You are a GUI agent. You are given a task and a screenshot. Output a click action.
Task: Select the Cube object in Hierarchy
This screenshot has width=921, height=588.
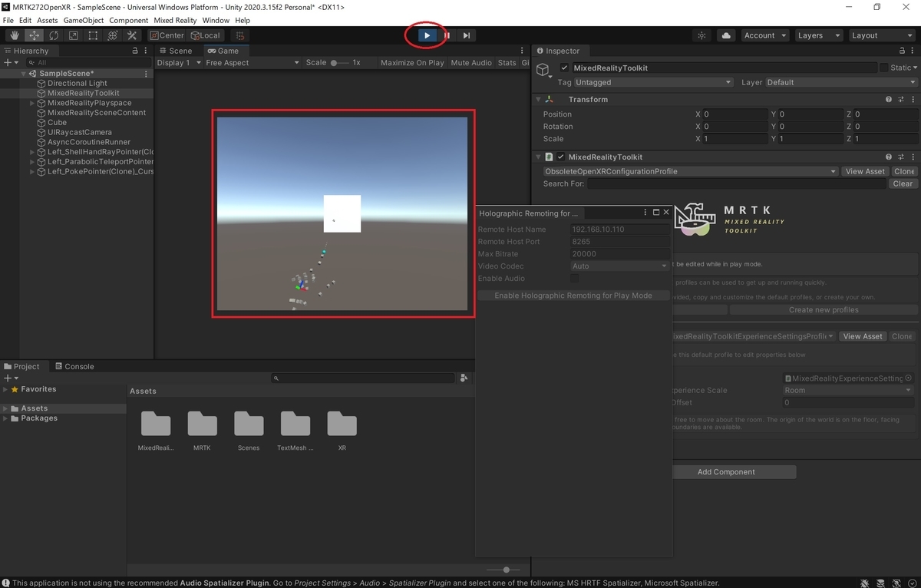pyautogui.click(x=57, y=122)
